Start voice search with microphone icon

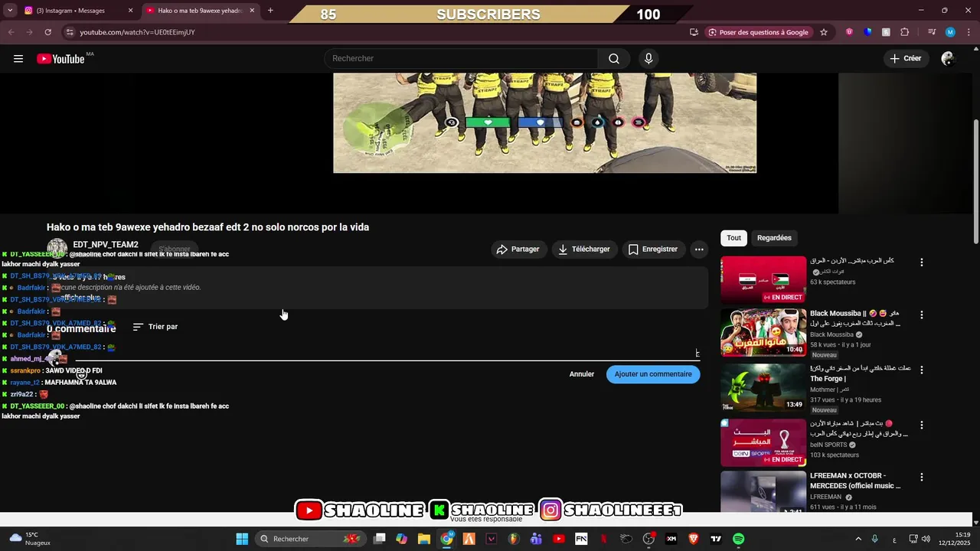tap(648, 59)
